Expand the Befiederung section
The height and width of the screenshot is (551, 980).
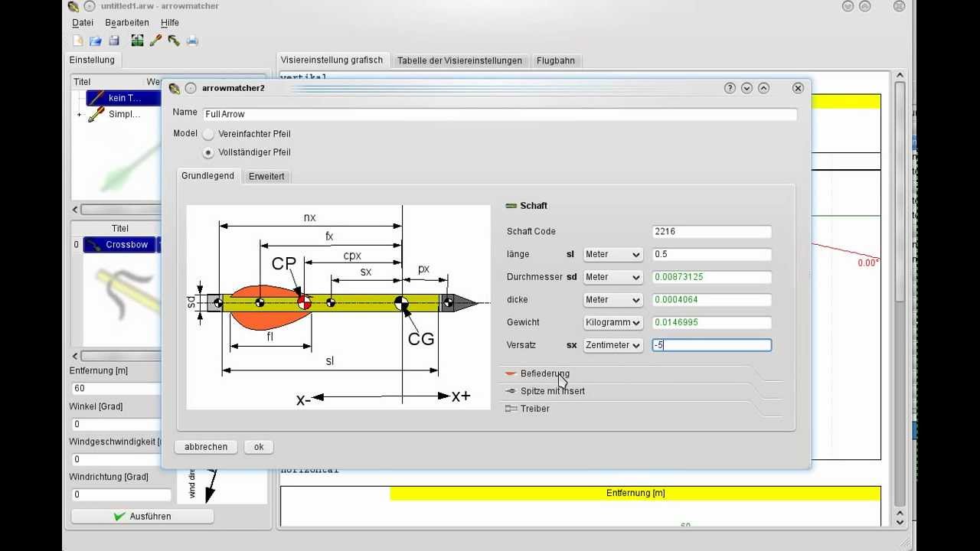click(x=544, y=373)
